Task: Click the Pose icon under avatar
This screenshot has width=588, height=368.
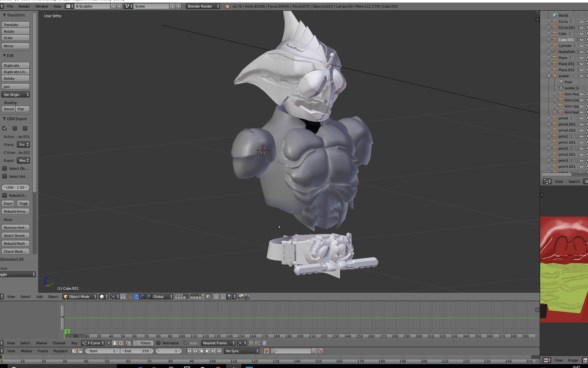Action: (561, 82)
